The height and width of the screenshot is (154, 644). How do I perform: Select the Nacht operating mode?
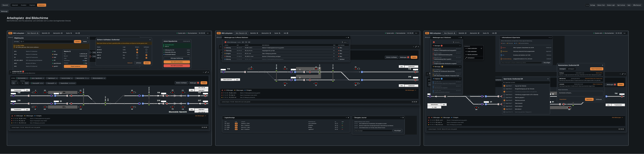tap(27, 83)
